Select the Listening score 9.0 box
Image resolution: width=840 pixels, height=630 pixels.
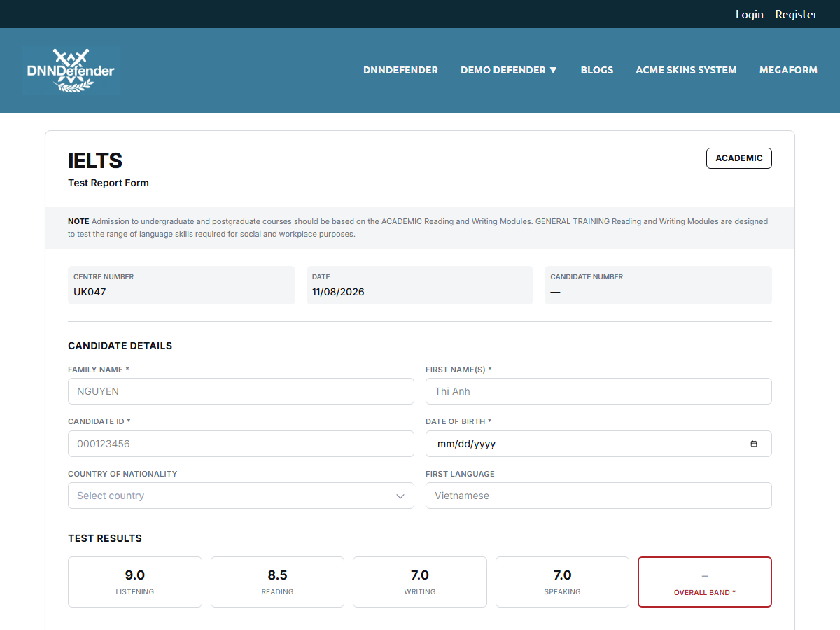[x=135, y=582]
